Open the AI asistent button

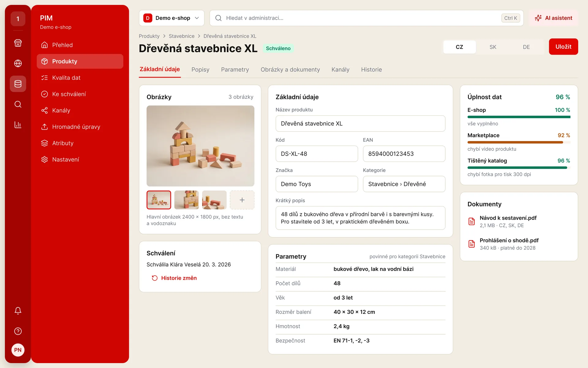pyautogui.click(x=553, y=18)
